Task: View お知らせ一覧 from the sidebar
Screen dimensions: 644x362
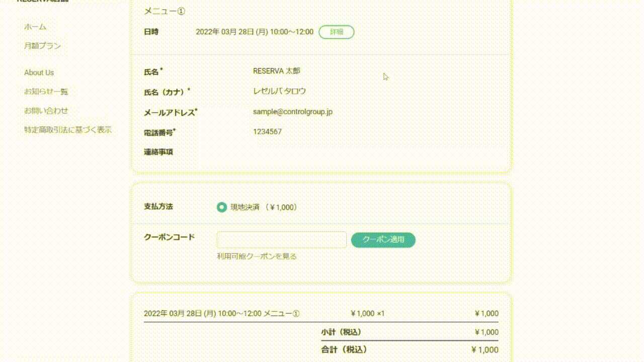Action: point(46,92)
